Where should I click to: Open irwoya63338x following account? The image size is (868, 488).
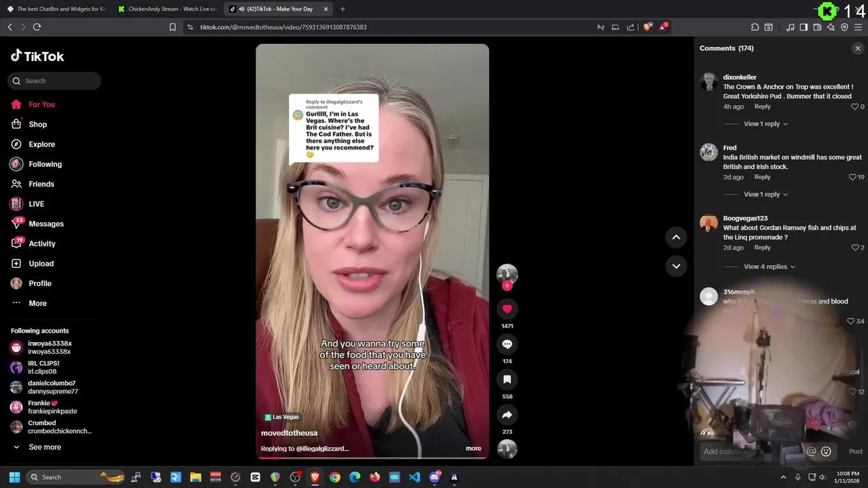click(x=50, y=348)
